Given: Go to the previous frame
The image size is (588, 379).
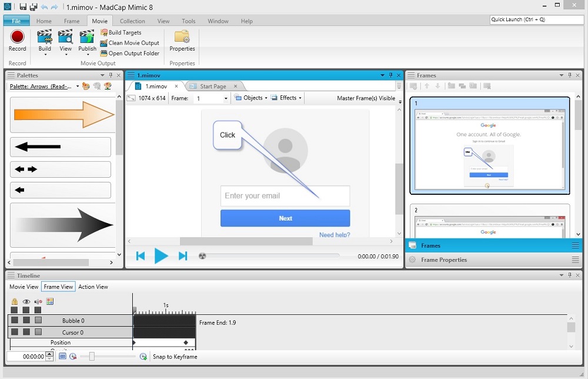Looking at the screenshot, I should [141, 256].
